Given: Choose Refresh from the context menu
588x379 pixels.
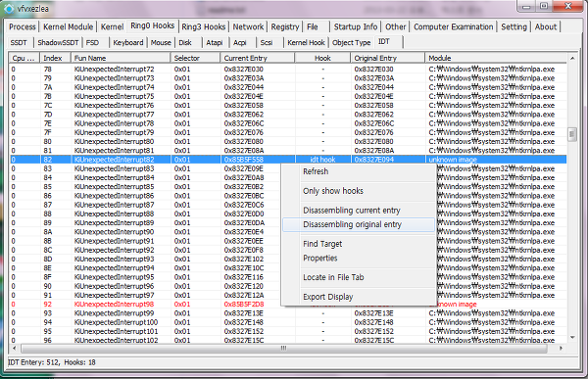Looking at the screenshot, I should point(358,171).
